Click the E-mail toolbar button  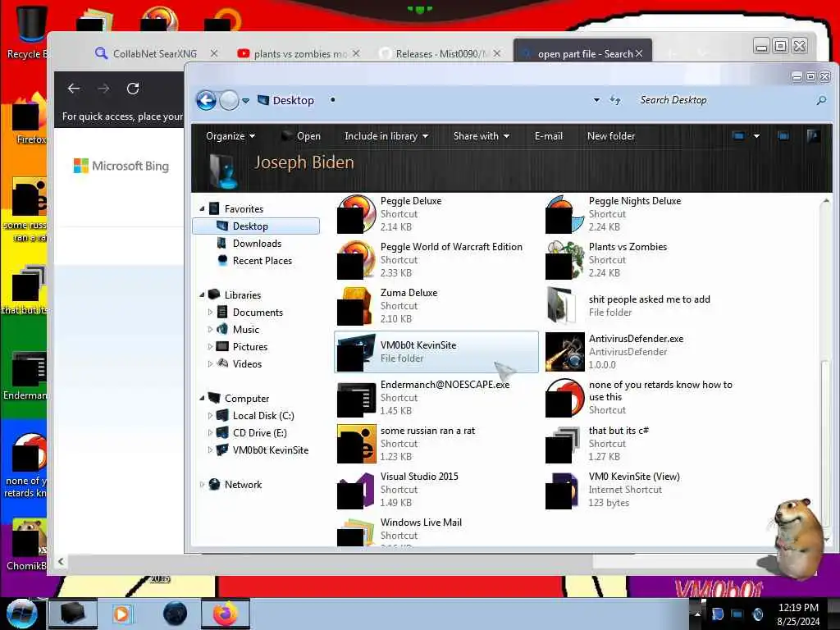pos(549,136)
